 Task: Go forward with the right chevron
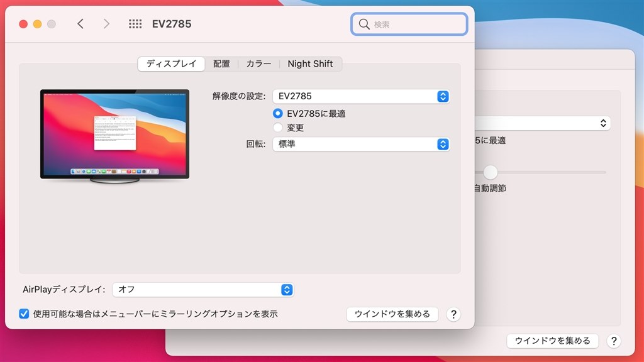106,24
